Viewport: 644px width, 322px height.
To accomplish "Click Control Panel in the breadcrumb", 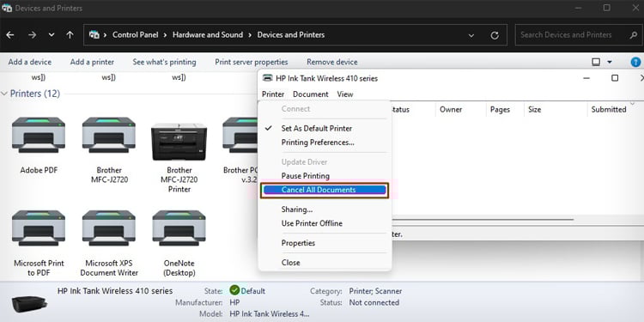I will pos(135,35).
